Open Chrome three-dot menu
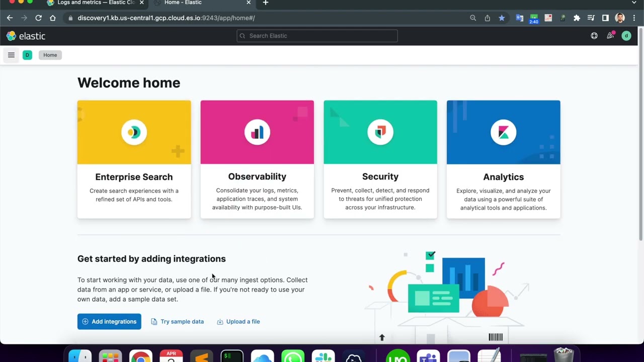Screen dimensions: 644x362 pos(634,18)
